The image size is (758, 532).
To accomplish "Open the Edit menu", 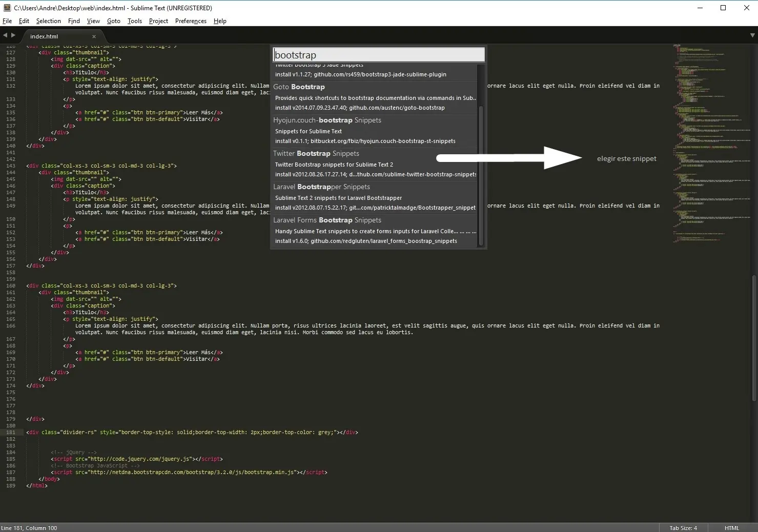I will pos(24,21).
